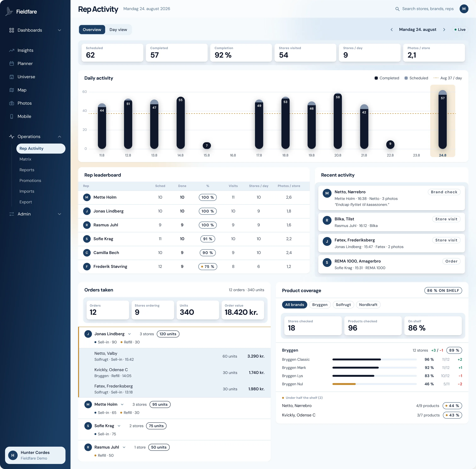Click the Brand check badge
The image size is (476, 469).
pyautogui.click(x=444, y=192)
